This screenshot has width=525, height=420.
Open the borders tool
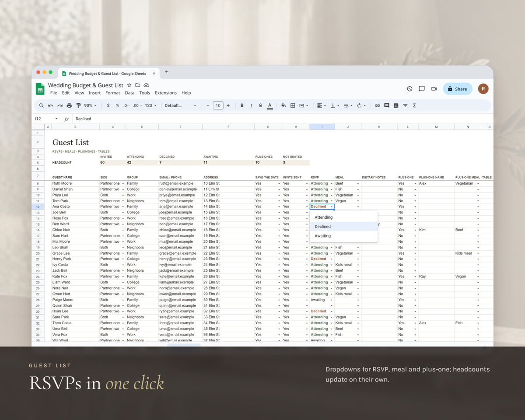293,105
